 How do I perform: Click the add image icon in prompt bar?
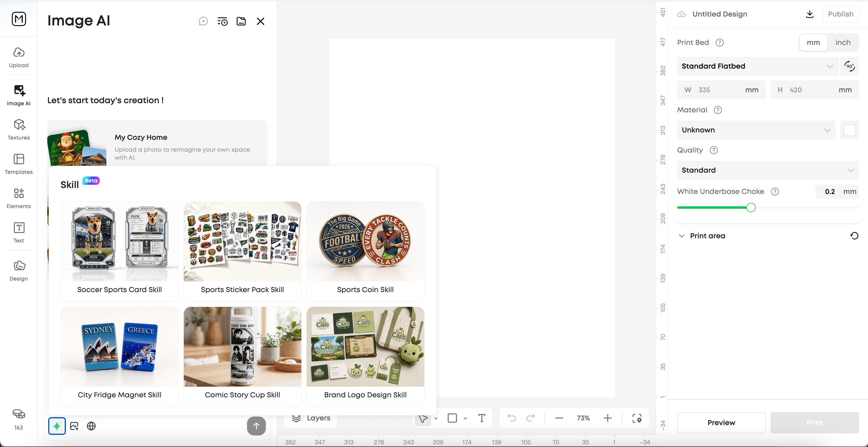[x=74, y=426]
